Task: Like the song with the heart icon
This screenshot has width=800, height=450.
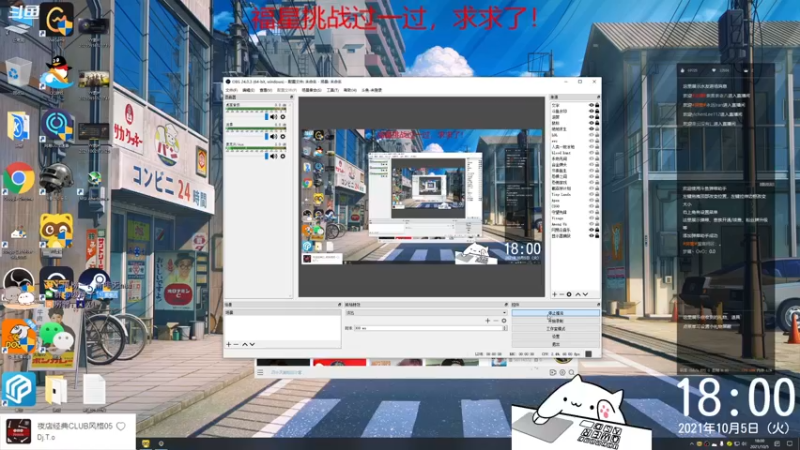Action: 121,426
